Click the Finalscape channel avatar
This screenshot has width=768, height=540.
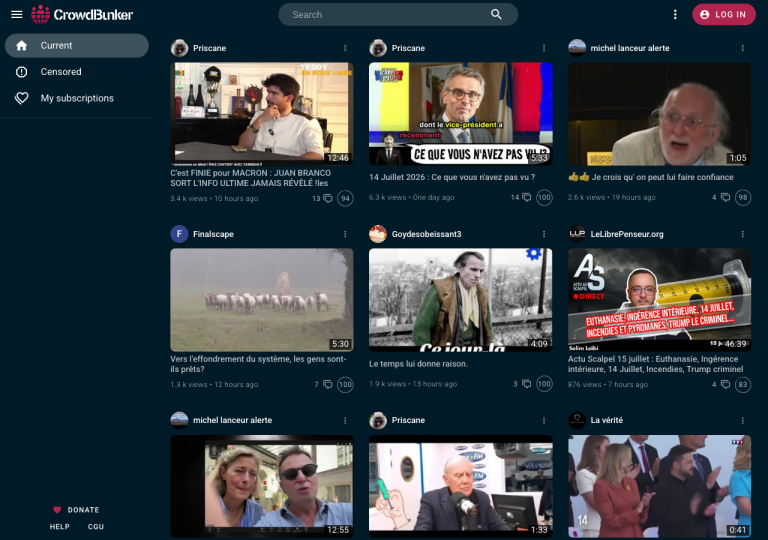coord(179,234)
